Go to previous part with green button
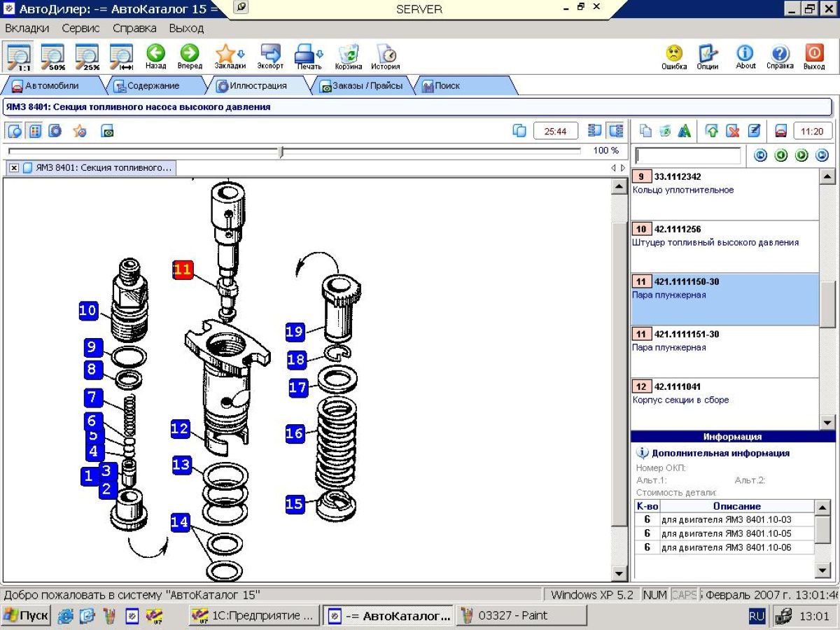 coord(781,155)
